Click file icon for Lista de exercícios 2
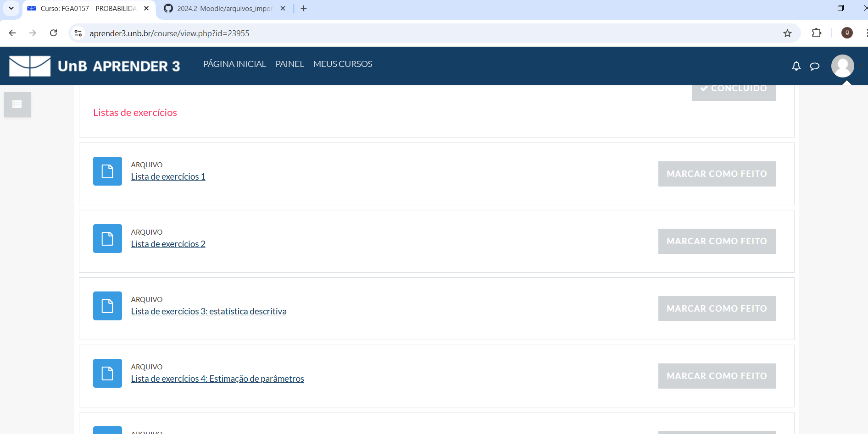Screen dimensions: 868x434 107,238
